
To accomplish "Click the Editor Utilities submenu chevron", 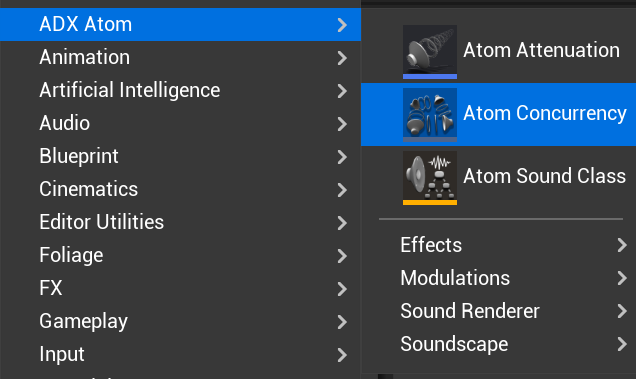I will pyautogui.click(x=342, y=223).
